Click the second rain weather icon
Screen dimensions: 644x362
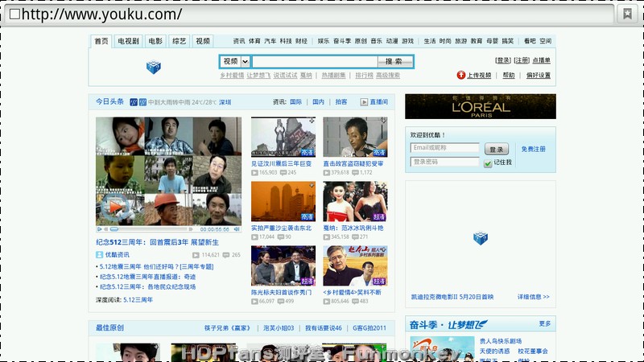tap(142, 102)
